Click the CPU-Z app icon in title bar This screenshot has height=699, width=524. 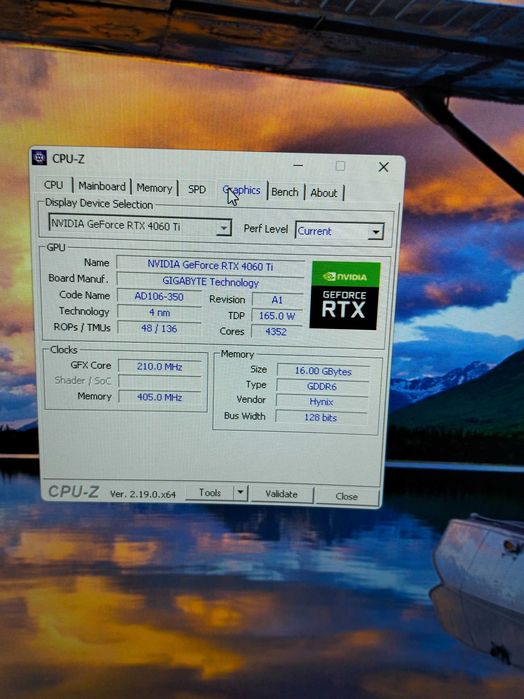[39, 157]
